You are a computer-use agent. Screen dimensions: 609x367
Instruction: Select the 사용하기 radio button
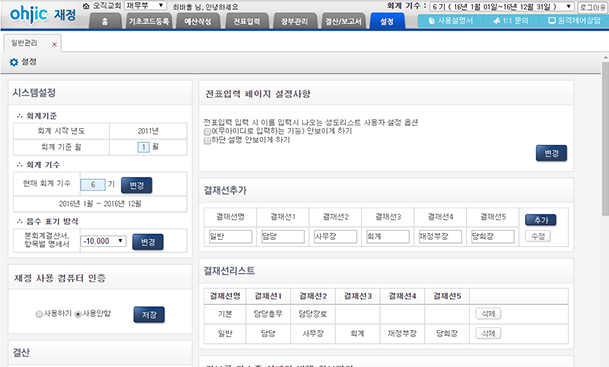39,314
